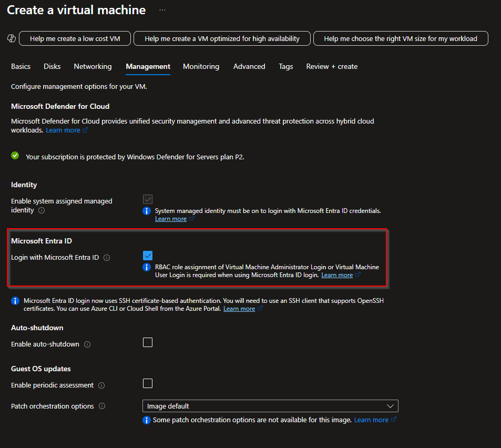Click the Identity section heading
Viewport: 501px width, 448px height.
coord(24,185)
